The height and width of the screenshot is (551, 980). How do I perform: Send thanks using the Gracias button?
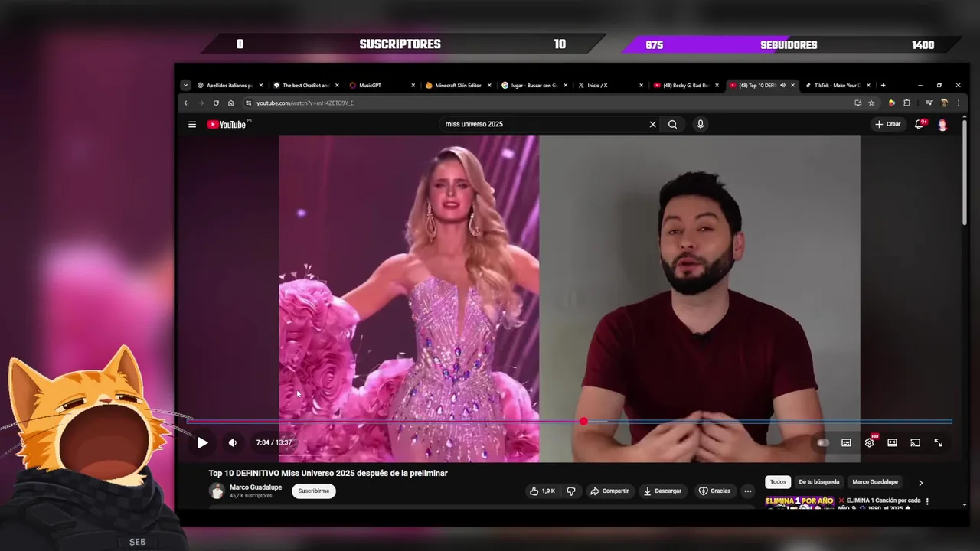pyautogui.click(x=714, y=491)
